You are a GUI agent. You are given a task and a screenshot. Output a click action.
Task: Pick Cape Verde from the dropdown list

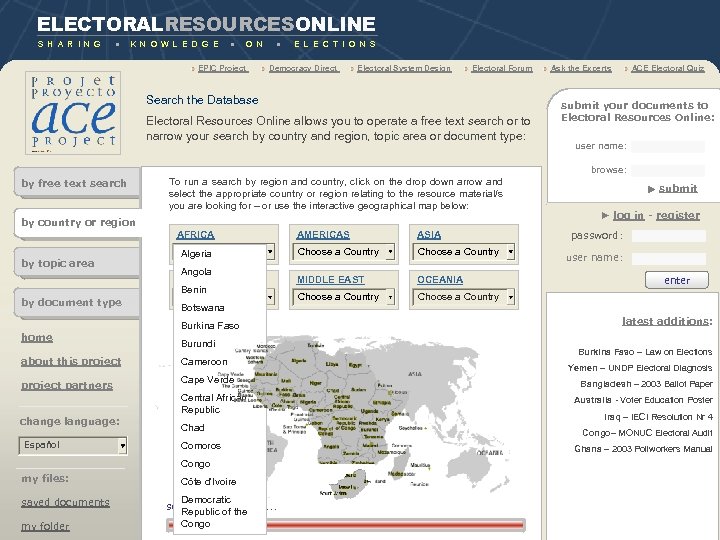(207, 380)
